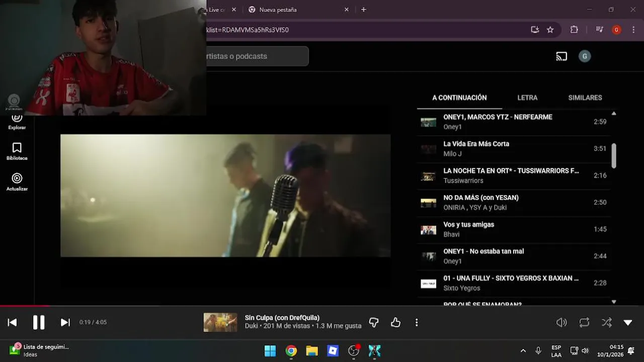Viewport: 644px width, 362px height.
Task: Toggle shuffle mode in the player
Action: point(607,322)
